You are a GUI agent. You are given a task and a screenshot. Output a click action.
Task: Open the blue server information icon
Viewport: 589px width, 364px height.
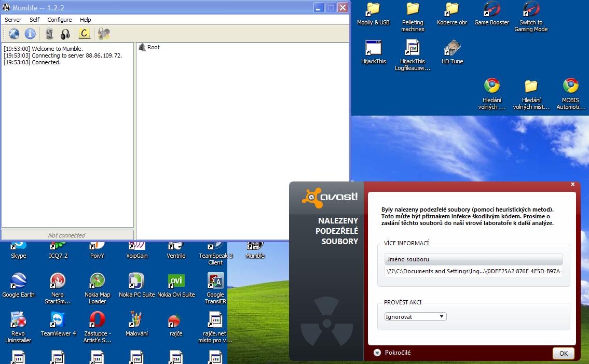30,34
